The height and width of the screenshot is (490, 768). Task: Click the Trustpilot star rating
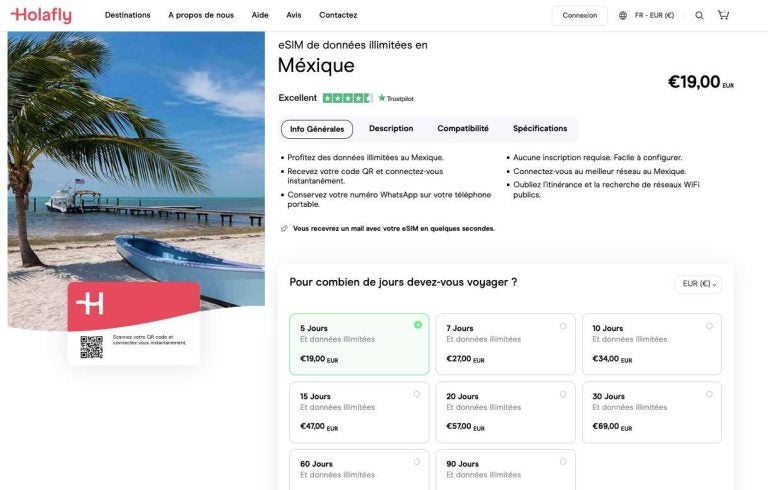point(347,98)
